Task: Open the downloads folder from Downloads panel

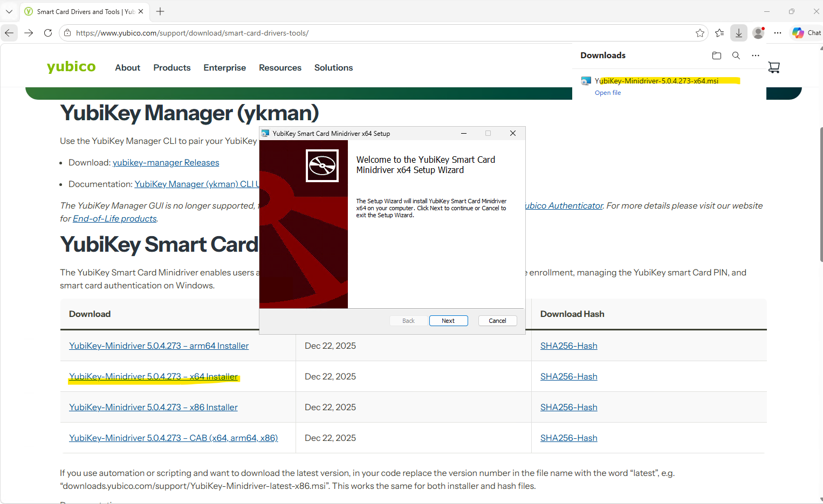Action: tap(717, 56)
